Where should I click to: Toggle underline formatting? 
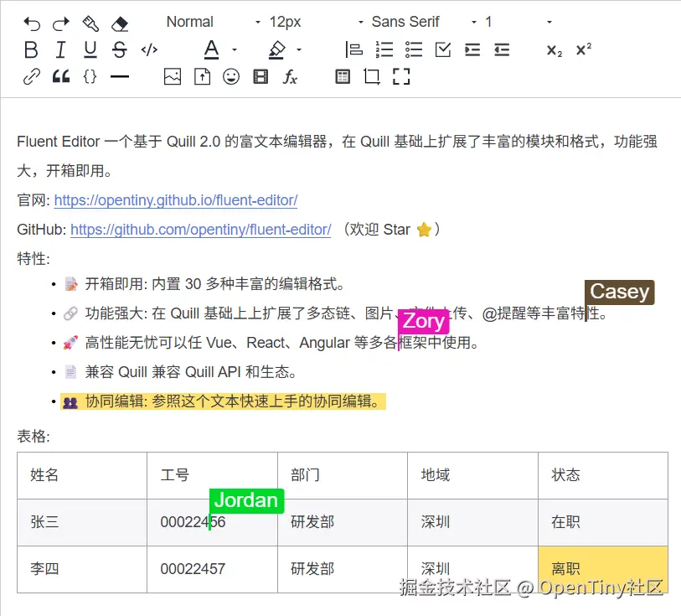(x=90, y=49)
